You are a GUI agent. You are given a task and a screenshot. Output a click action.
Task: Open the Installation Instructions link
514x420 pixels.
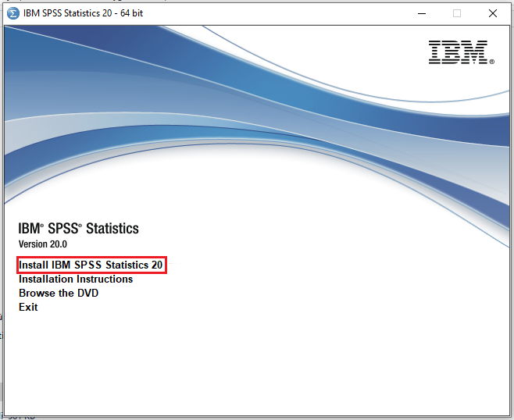76,279
